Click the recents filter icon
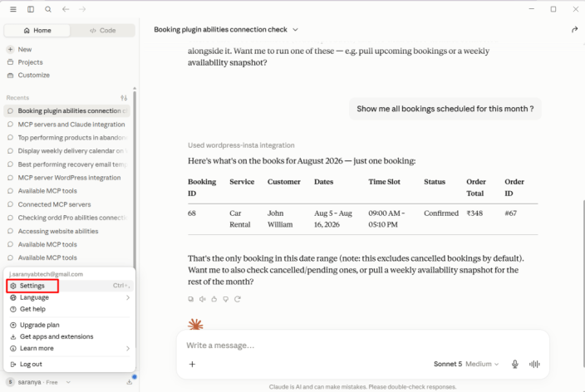Image resolution: width=585 pixels, height=392 pixels. [124, 98]
